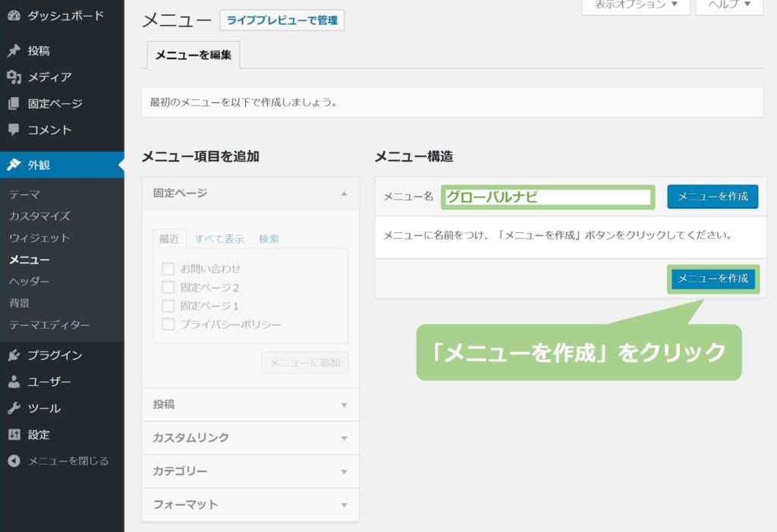Enable the プライバシーポリシー checkbox
The width and height of the screenshot is (777, 532).
click(168, 325)
